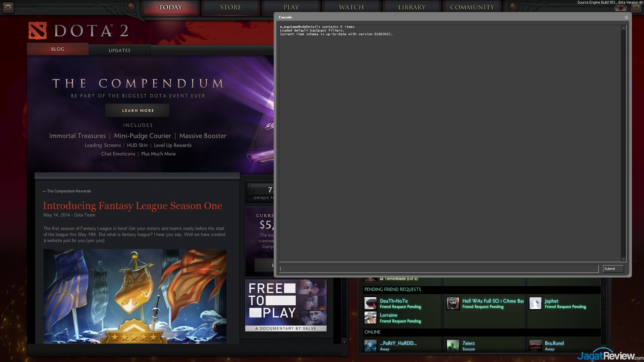Image resolution: width=644 pixels, height=362 pixels.
Task: Select online friend 7xierz
Action: [x=469, y=343]
